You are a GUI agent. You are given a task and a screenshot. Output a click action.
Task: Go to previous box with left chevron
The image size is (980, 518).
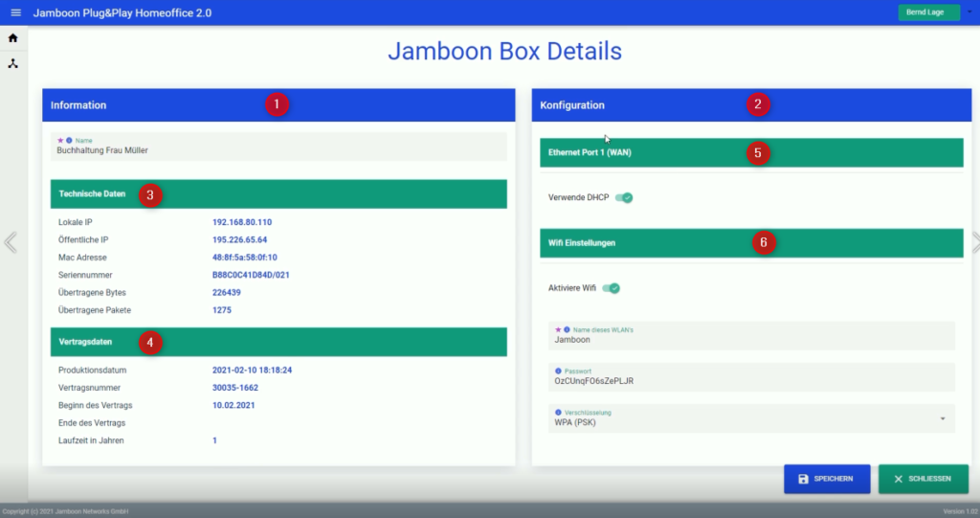click(11, 243)
